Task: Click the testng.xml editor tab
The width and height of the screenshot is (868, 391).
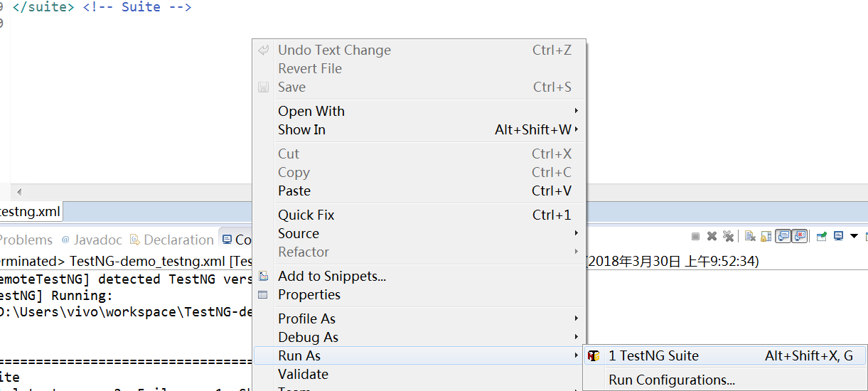Action: [29, 211]
